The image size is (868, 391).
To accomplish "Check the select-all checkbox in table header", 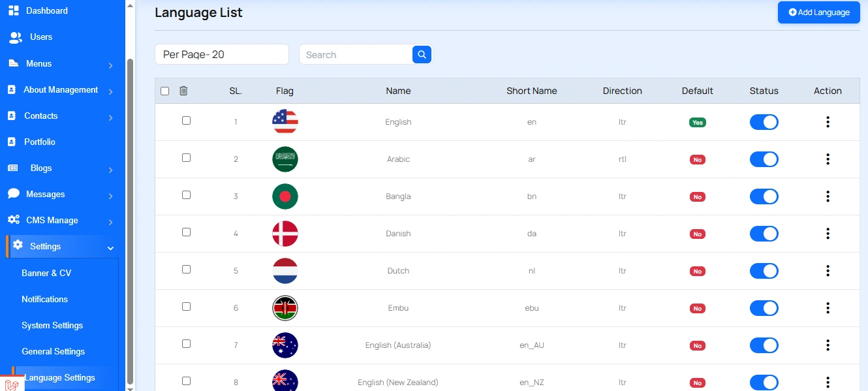I will [164, 91].
